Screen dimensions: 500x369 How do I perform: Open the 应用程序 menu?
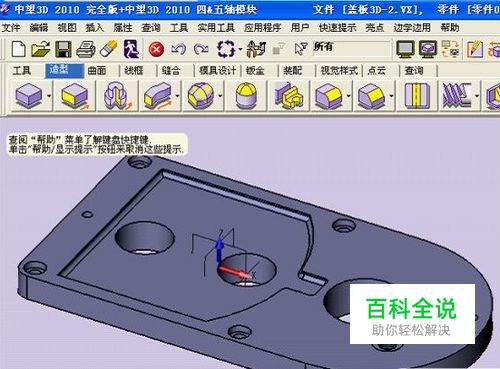coord(263,28)
